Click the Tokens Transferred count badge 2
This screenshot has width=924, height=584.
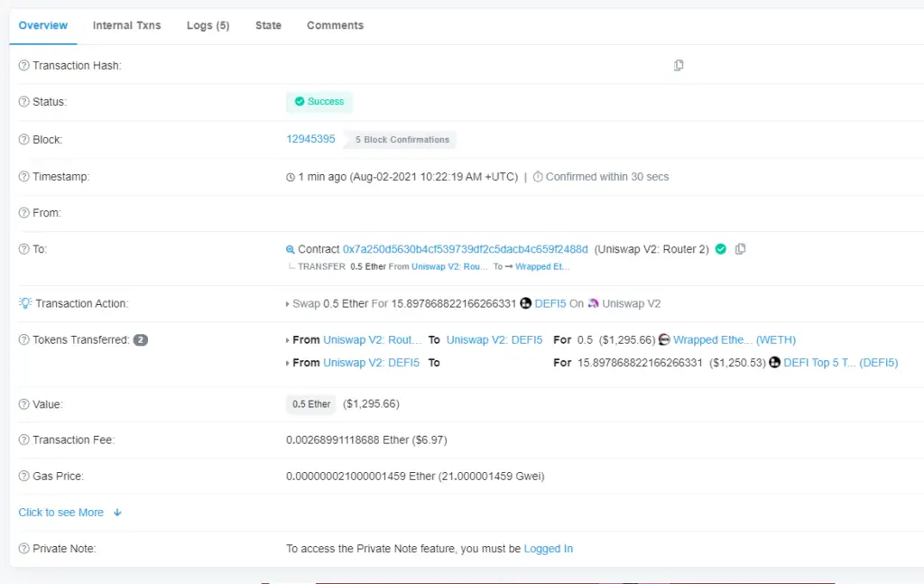coord(140,340)
